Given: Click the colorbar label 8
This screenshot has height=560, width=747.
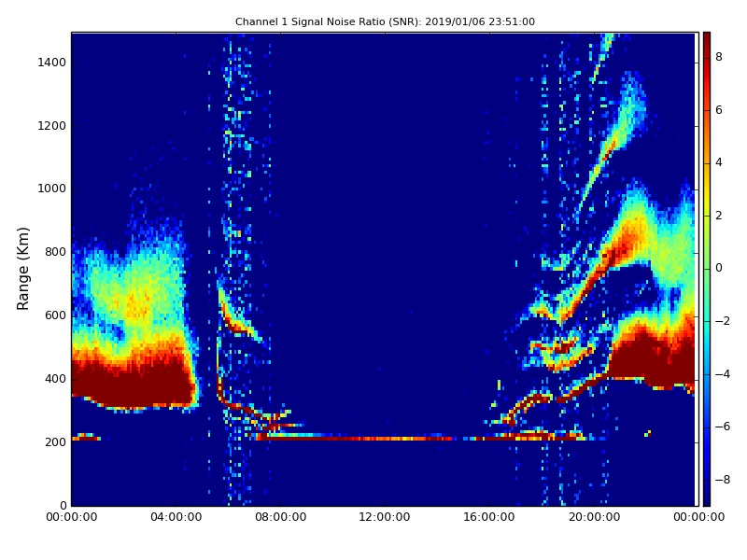Looking at the screenshot, I should click(719, 57).
